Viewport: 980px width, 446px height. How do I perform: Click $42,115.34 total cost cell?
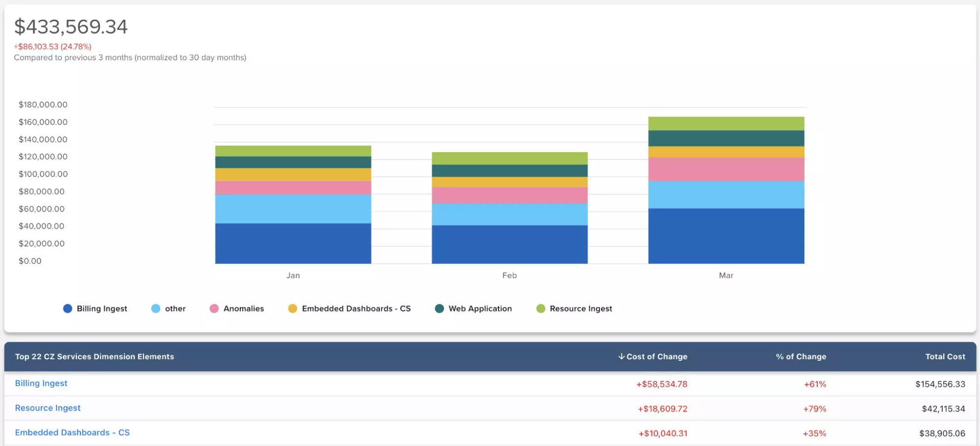click(943, 409)
